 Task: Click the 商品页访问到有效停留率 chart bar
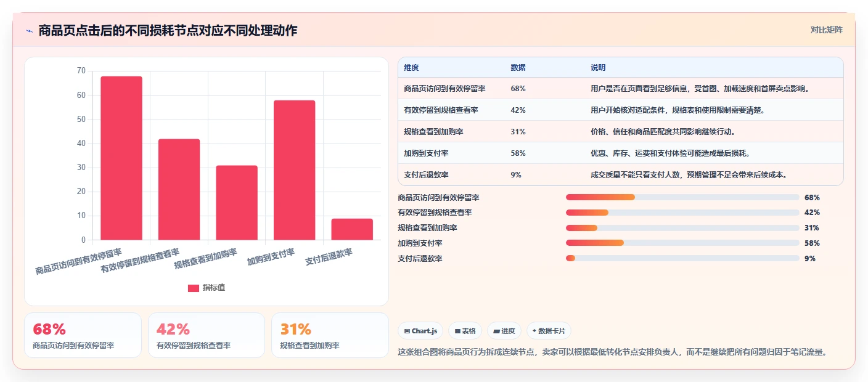coord(121,158)
